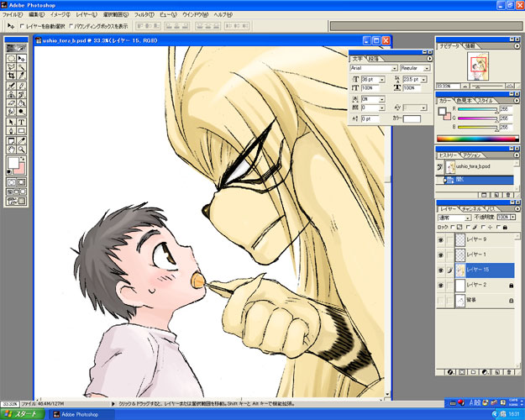Click Adobe Photoshop taskbar button
525x420 pixels.
click(x=82, y=414)
